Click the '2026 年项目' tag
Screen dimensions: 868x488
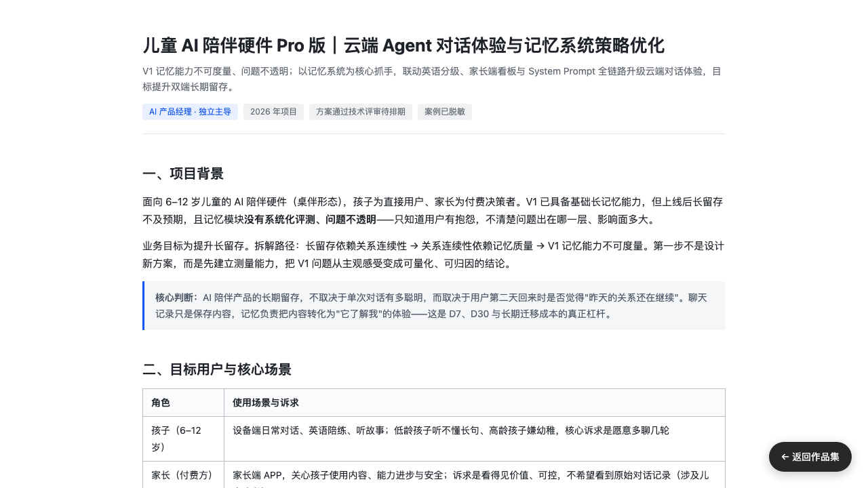click(x=273, y=112)
